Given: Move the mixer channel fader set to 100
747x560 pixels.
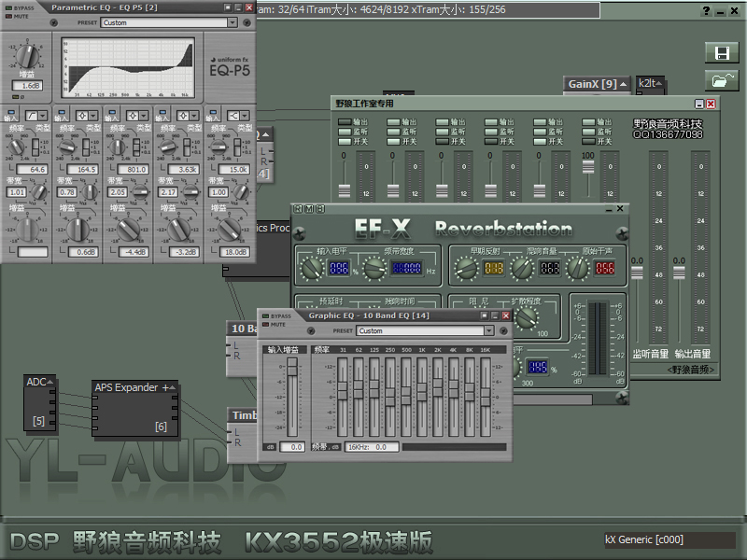Looking at the screenshot, I should click(x=588, y=167).
